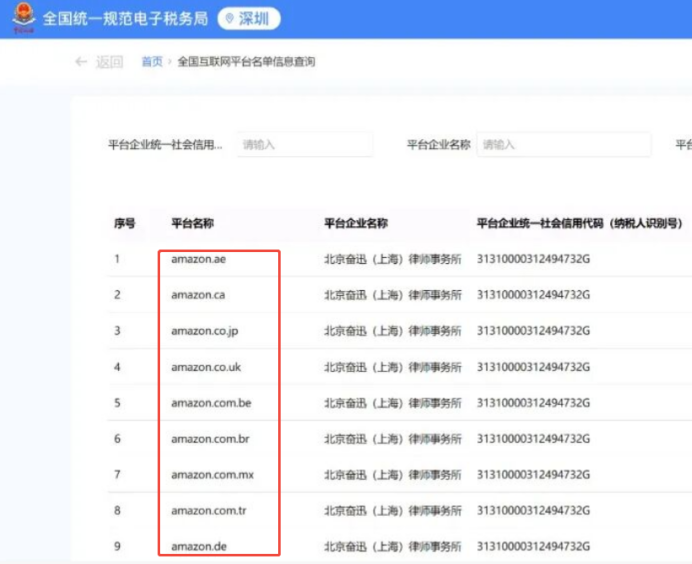Open the 深圳 location selector

click(249, 19)
